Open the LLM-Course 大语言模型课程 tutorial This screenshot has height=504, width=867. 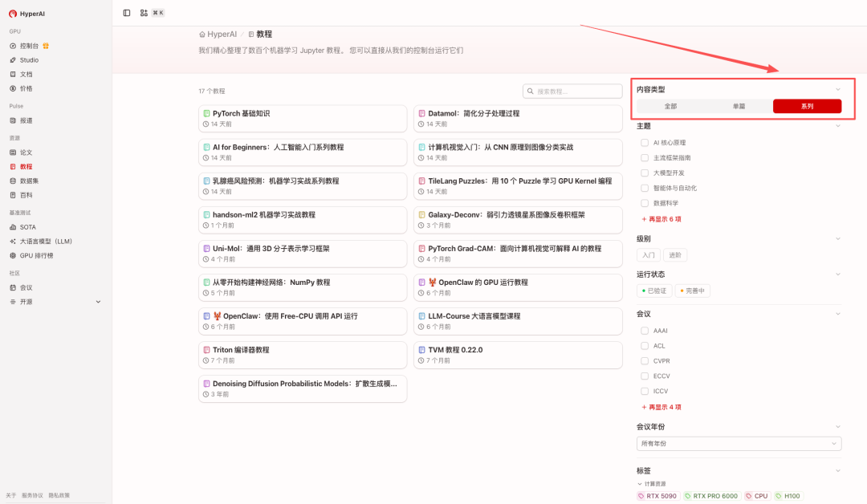pyautogui.click(x=518, y=321)
